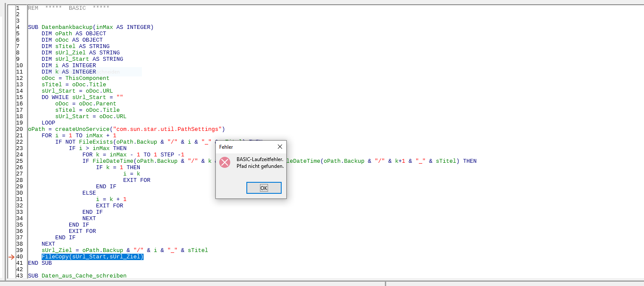This screenshot has width=644, height=286.
Task: Click the 'LOOP' keyword line
Action: point(48,123)
